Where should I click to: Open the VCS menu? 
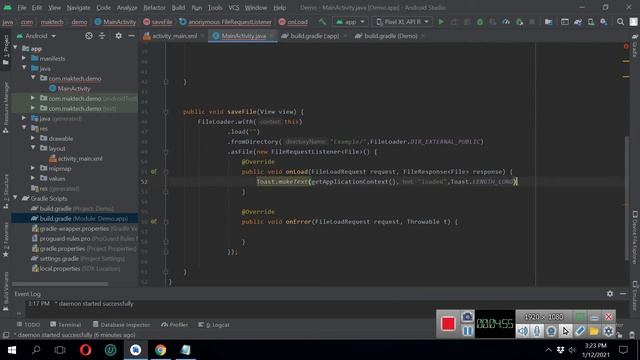[234, 8]
